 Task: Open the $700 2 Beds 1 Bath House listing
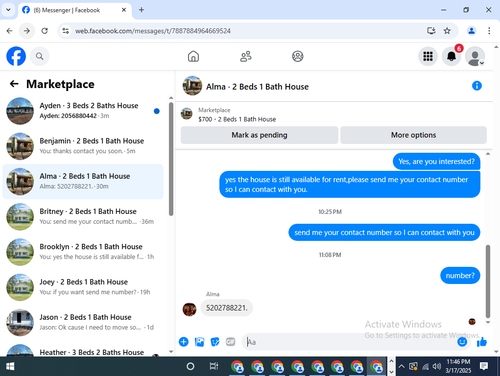[237, 119]
